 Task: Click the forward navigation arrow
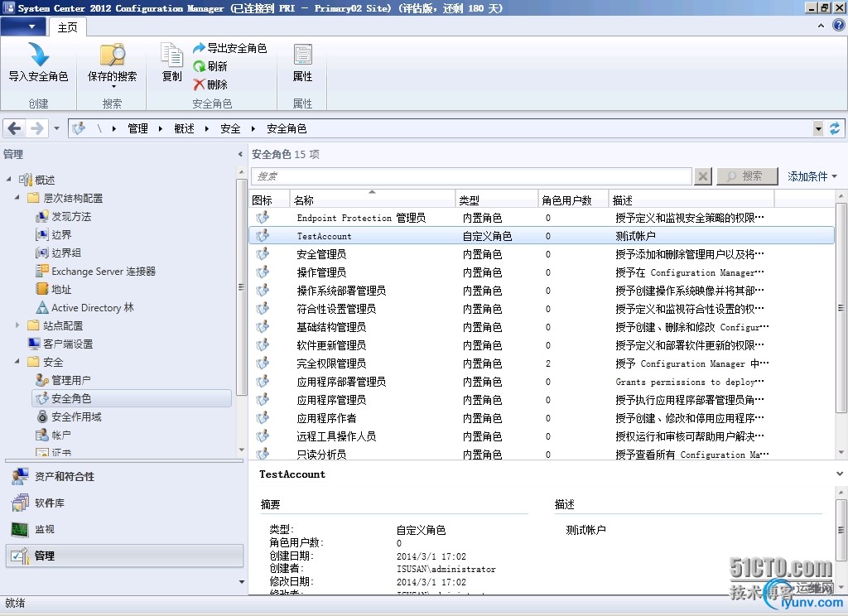point(36,128)
